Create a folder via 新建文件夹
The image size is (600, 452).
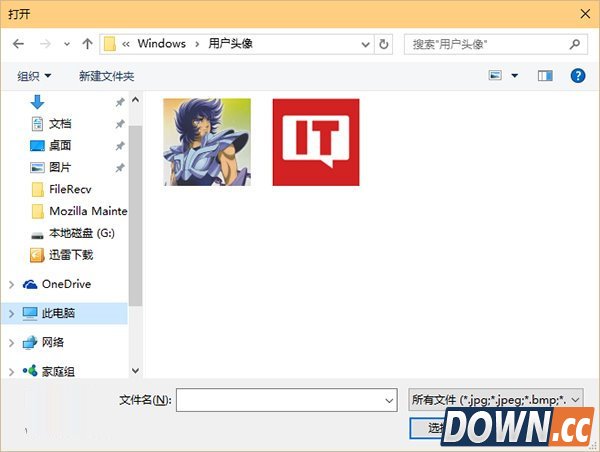(x=106, y=76)
